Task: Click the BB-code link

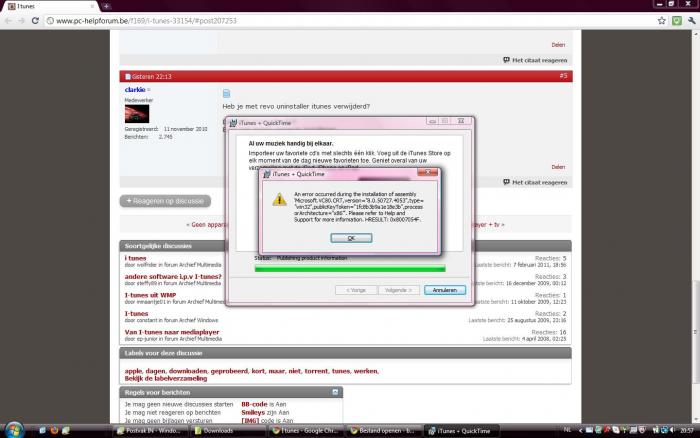Action: pyautogui.click(x=254, y=404)
